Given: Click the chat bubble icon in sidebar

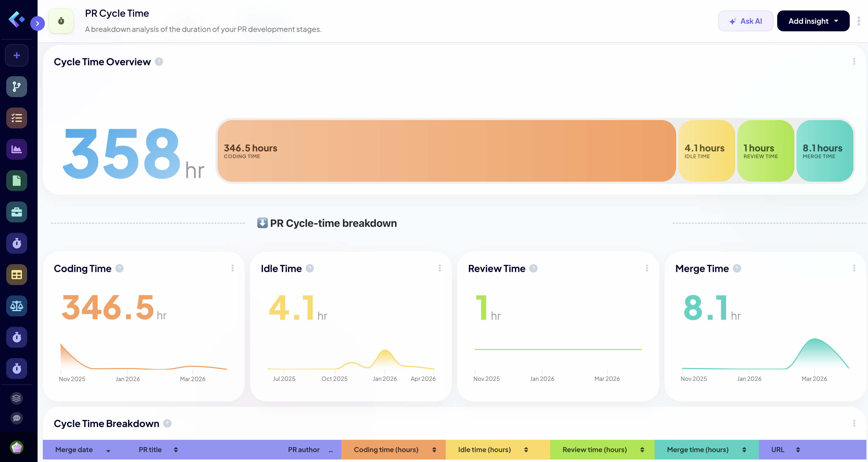Looking at the screenshot, I should 16,418.
